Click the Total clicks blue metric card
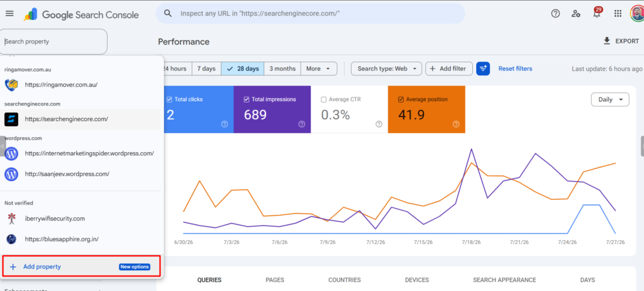The height and width of the screenshot is (291, 644). click(198, 109)
